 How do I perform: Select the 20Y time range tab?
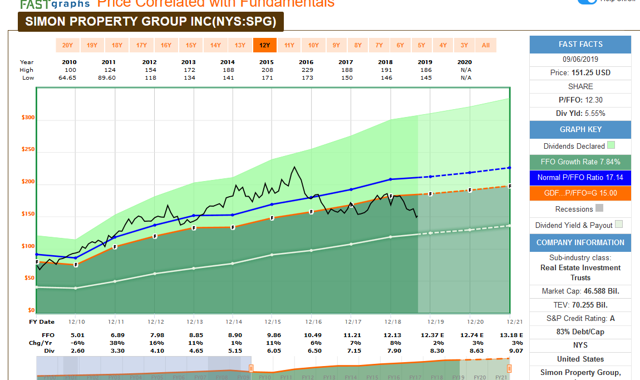[x=67, y=45]
